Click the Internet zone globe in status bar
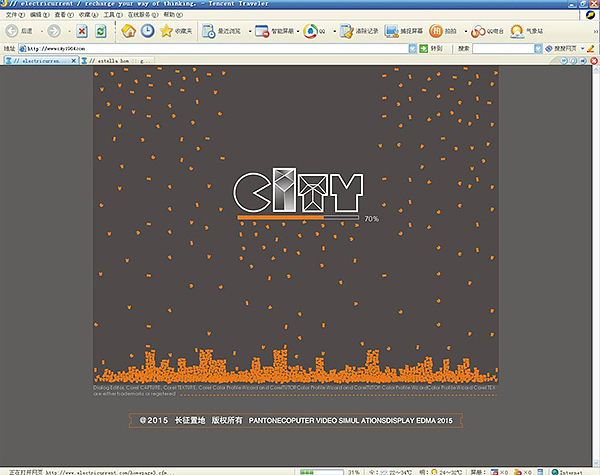Screen dimensions: 600x475 coord(555,472)
